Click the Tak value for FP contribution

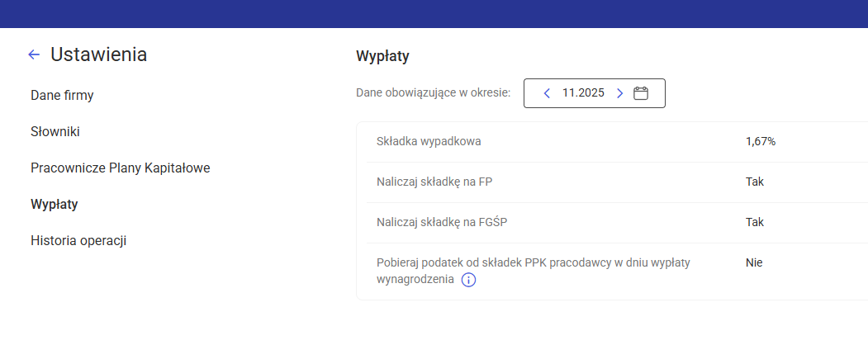[754, 182]
